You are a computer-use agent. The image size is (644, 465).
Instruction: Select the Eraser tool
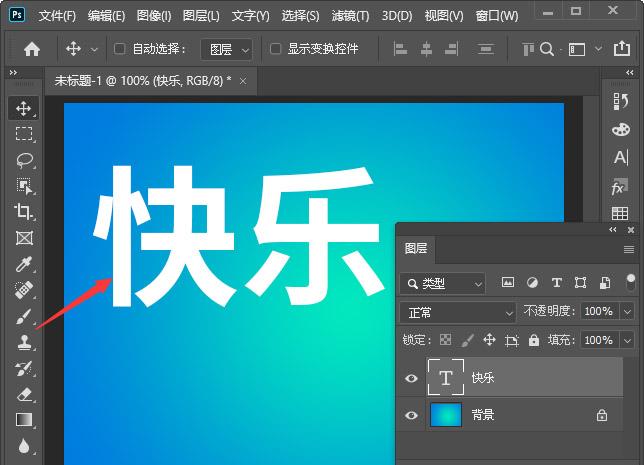pos(24,394)
